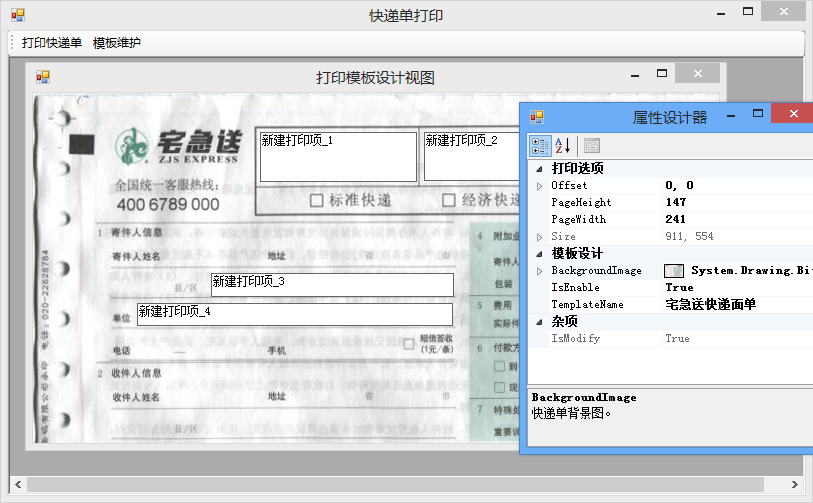Select the 新建打印项_4 print item box
Screen dimensions: 813x503
click(295, 314)
